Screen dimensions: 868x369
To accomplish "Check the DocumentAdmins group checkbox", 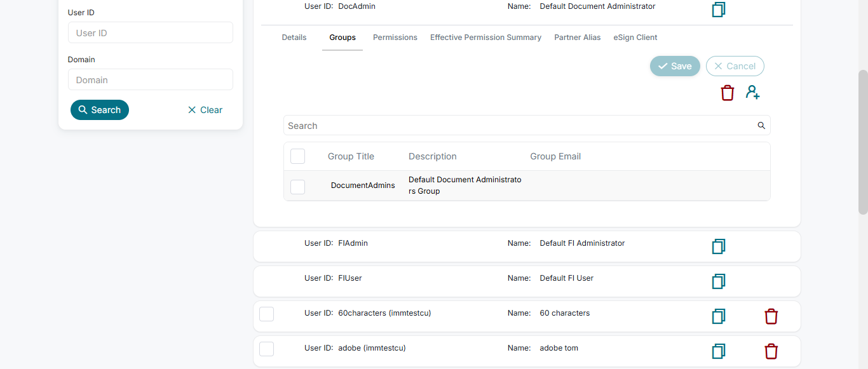I will (x=297, y=186).
